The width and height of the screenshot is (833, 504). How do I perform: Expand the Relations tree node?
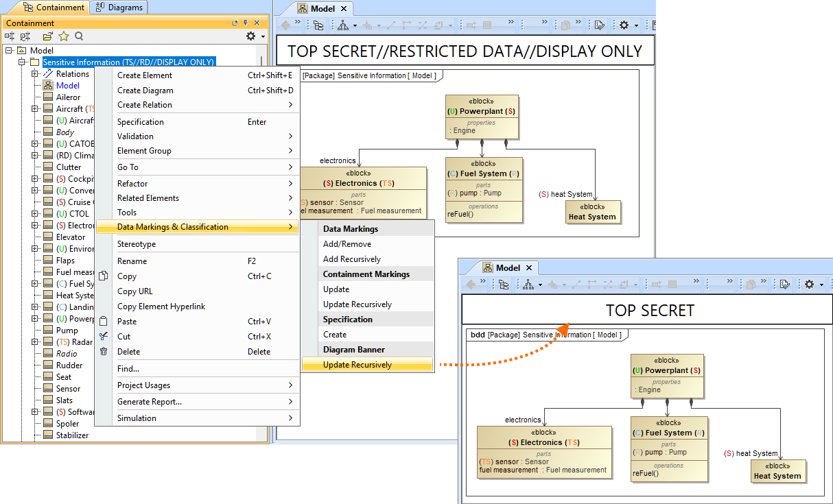(x=35, y=74)
